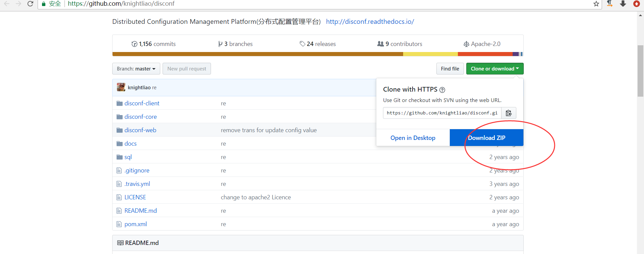
Task: Open the 24 releases page
Action: click(318, 44)
